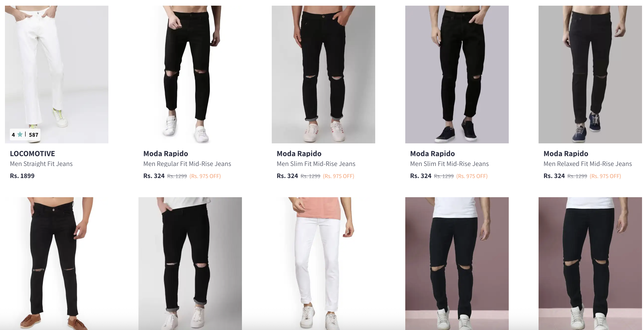Open the Relaxed Fit jeans image with navy sneakers

point(590,75)
